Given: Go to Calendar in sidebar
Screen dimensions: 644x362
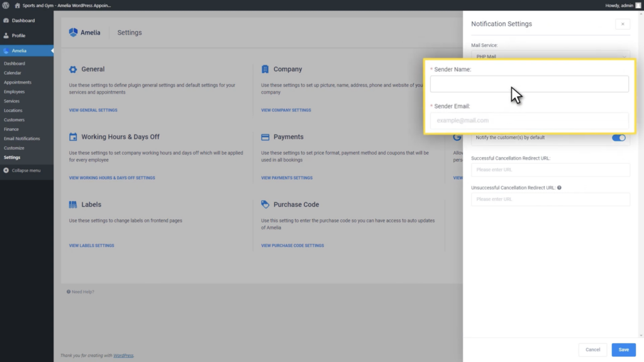Looking at the screenshot, I should [x=13, y=73].
